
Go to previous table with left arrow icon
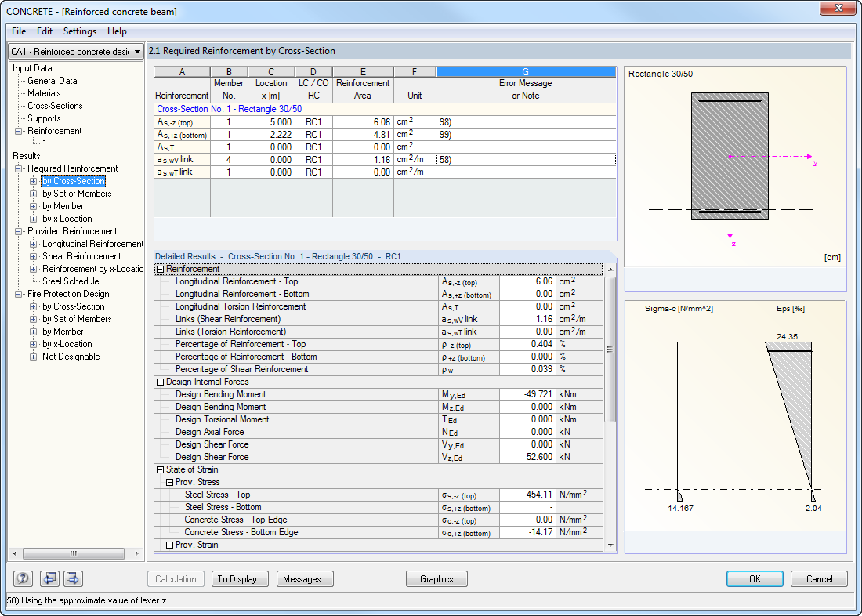point(49,578)
